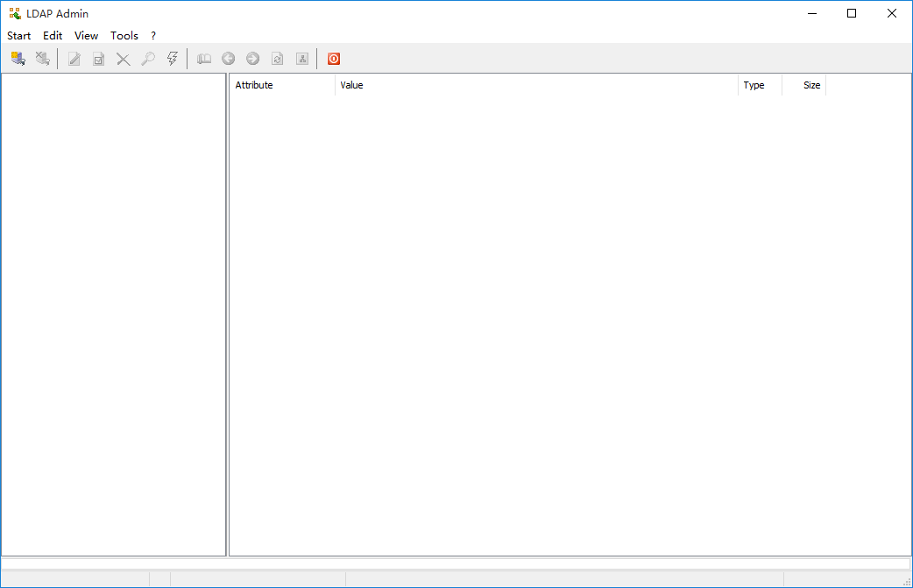
Task: Click the Refresh page icon
Action: [278, 59]
